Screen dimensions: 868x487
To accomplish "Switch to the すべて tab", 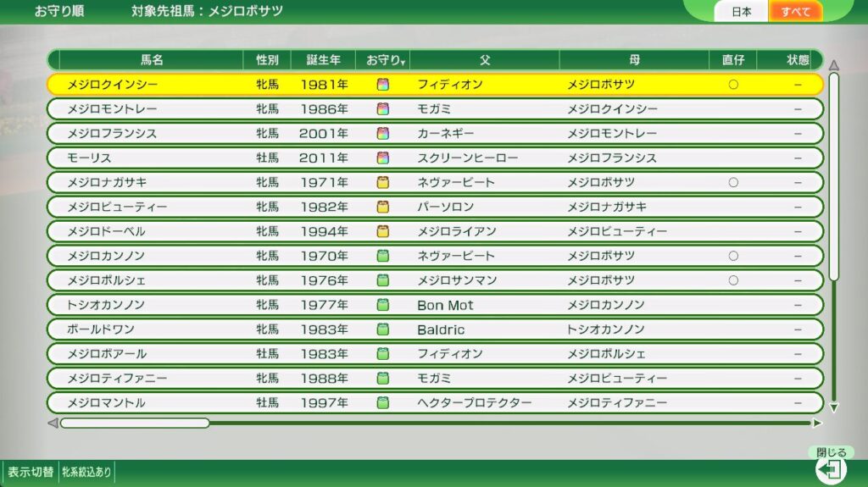I will [x=795, y=12].
